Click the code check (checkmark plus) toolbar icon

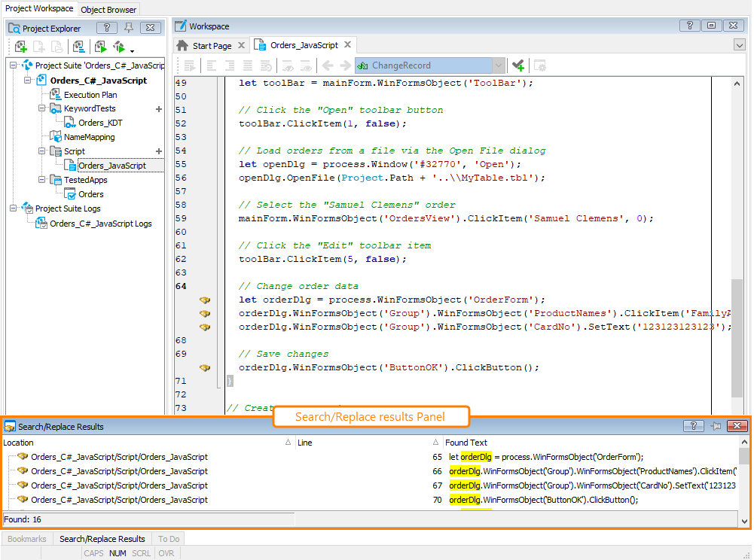point(517,65)
